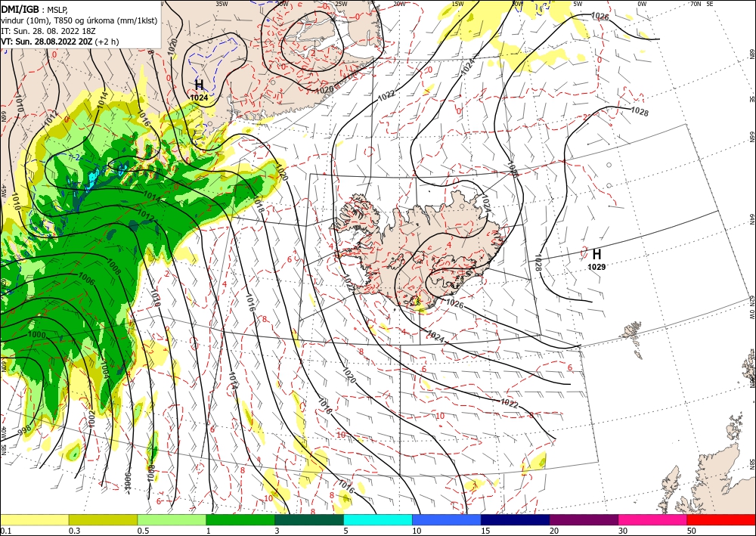The image size is (756, 536).
Task: Click the H symbol over Greenland
Action: [x=199, y=85]
